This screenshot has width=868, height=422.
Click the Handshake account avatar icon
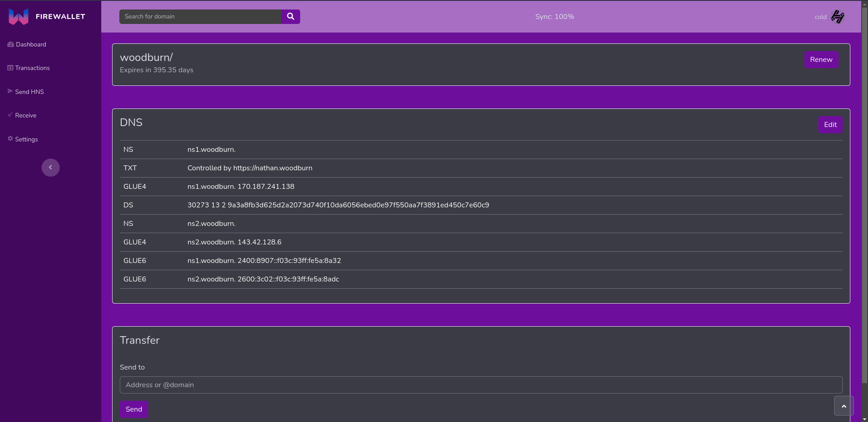tap(837, 16)
